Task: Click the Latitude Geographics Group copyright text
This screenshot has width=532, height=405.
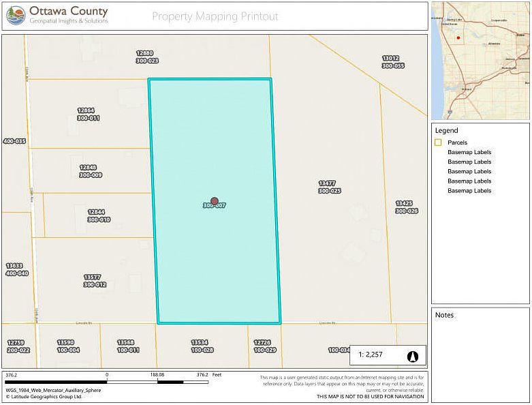Action: coord(44,395)
